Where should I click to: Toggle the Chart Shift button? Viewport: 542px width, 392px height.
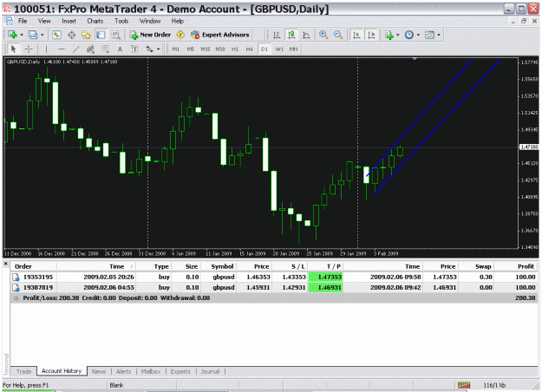tap(371, 35)
